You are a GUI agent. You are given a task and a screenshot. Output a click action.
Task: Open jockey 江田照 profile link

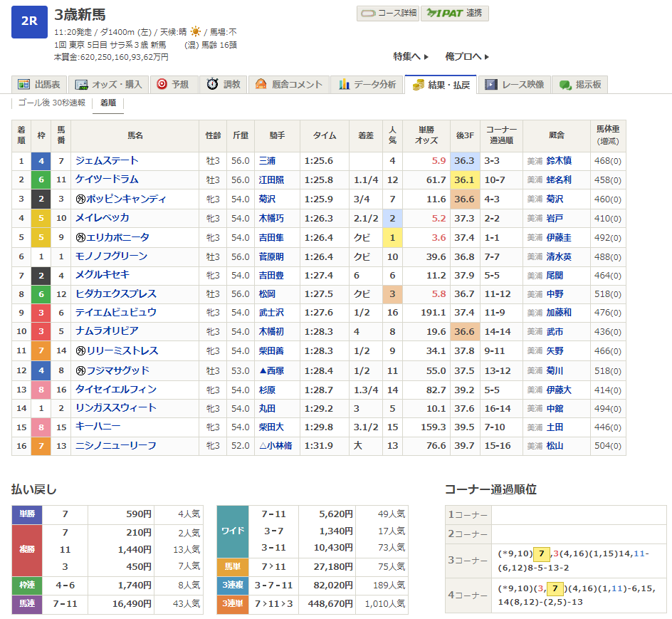(x=271, y=180)
